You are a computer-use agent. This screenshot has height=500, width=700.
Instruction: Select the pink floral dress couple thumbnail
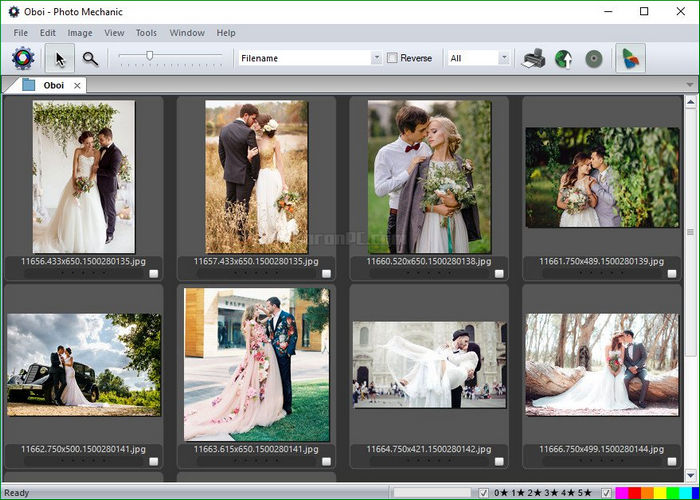pyautogui.click(x=257, y=365)
